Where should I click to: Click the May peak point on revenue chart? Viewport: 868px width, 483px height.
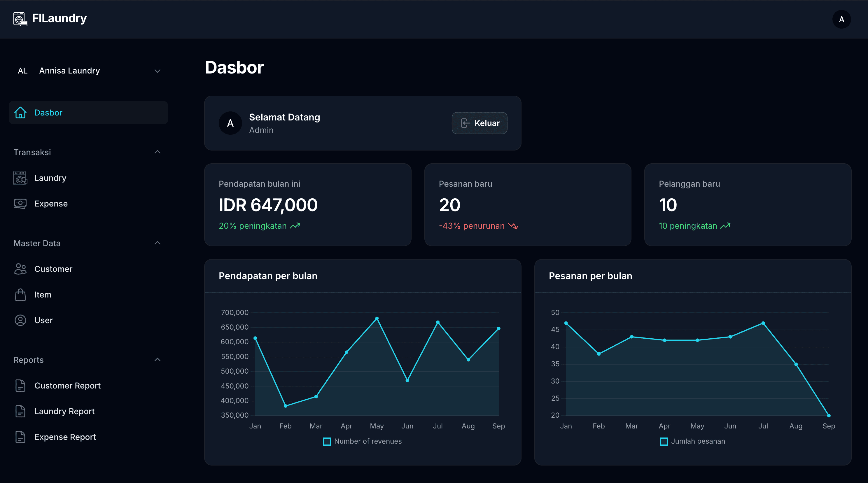point(377,318)
